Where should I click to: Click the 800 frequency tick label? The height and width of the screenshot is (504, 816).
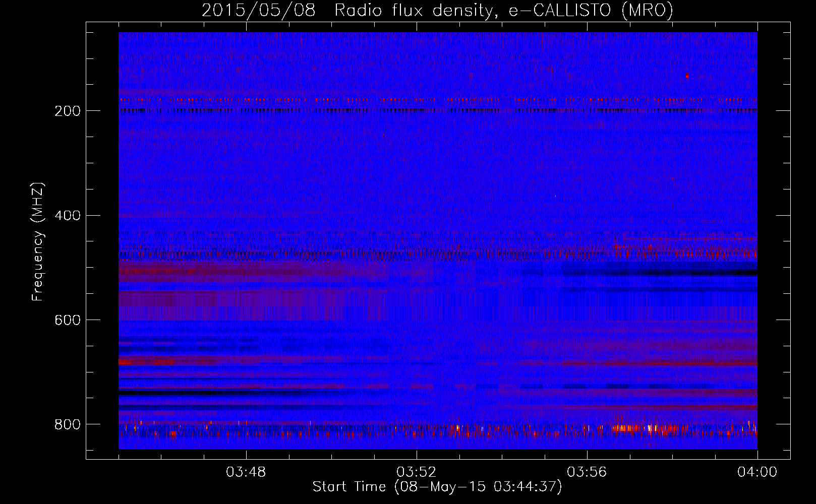click(x=68, y=424)
